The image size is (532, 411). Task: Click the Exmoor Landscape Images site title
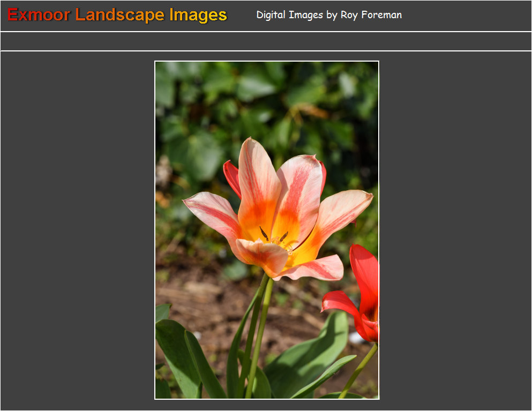coord(116,15)
